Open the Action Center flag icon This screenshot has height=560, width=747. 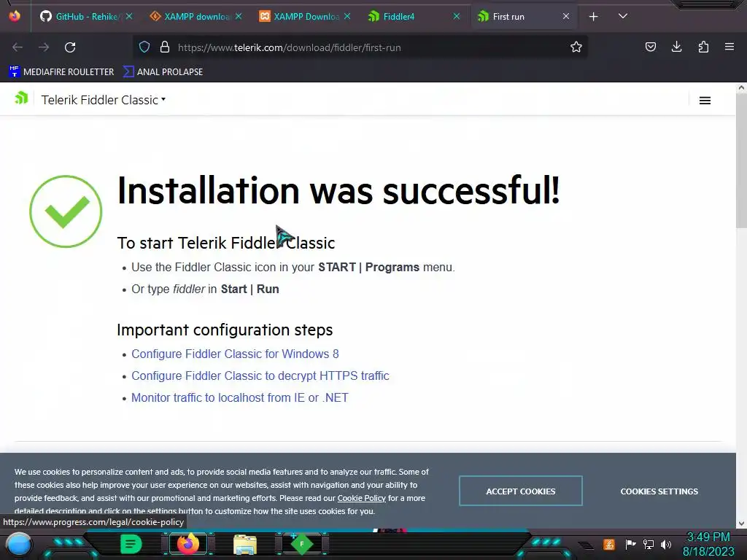(x=630, y=544)
